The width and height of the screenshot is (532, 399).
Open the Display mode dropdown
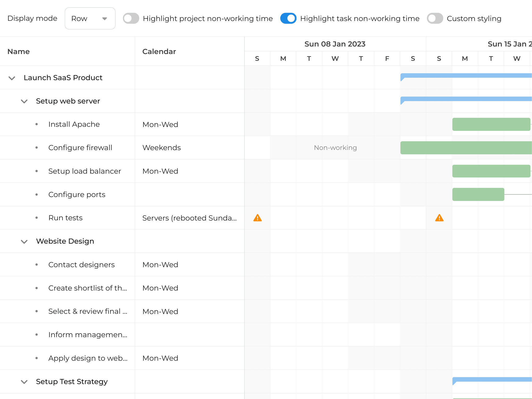(x=90, y=18)
